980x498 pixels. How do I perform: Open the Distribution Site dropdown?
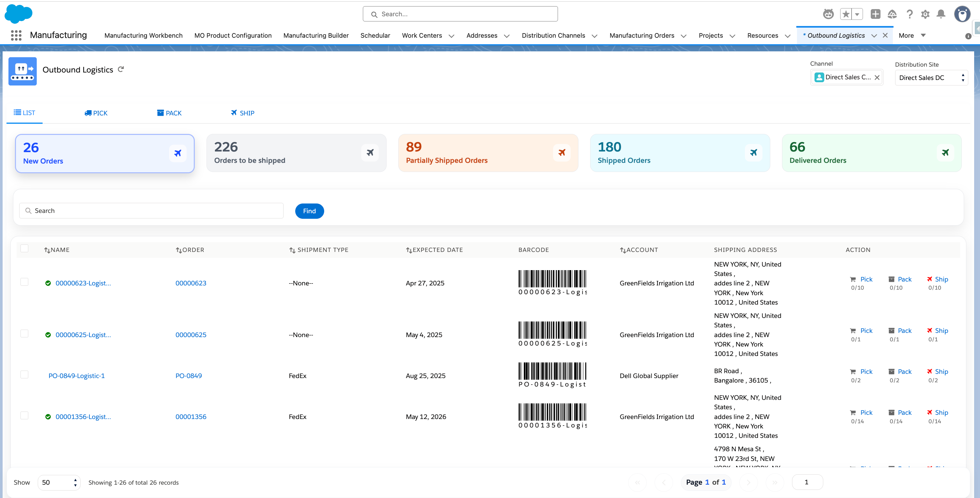click(931, 78)
